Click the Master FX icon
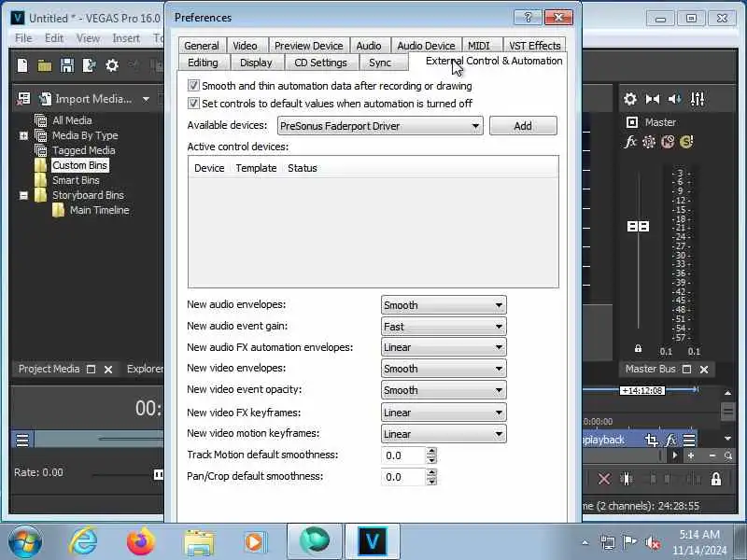747x560 pixels. click(x=630, y=142)
